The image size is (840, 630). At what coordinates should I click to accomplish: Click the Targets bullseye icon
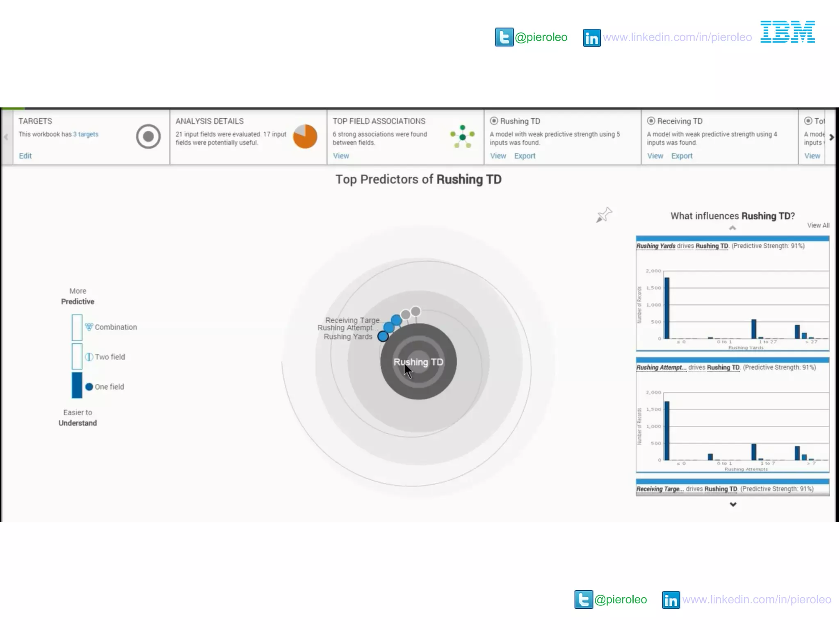[148, 137]
